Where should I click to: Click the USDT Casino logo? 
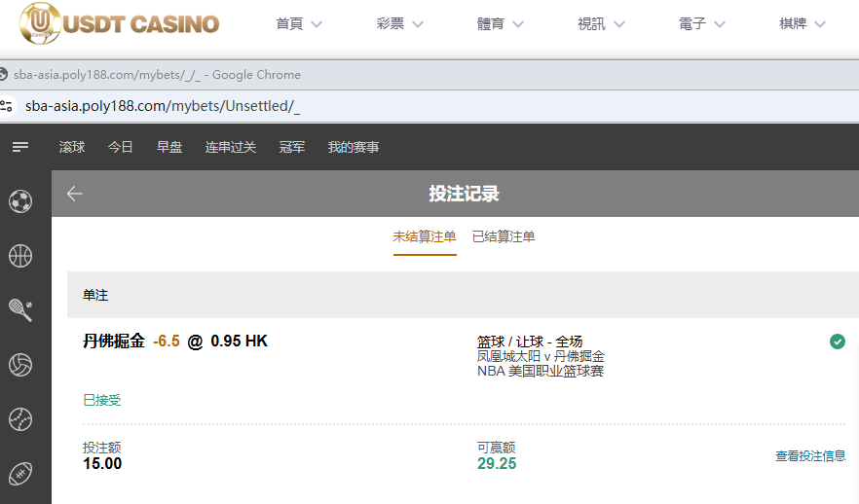120,23
